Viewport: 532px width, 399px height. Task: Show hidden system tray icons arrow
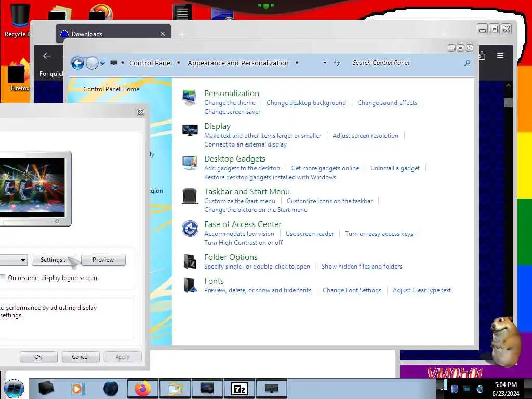[x=442, y=389]
